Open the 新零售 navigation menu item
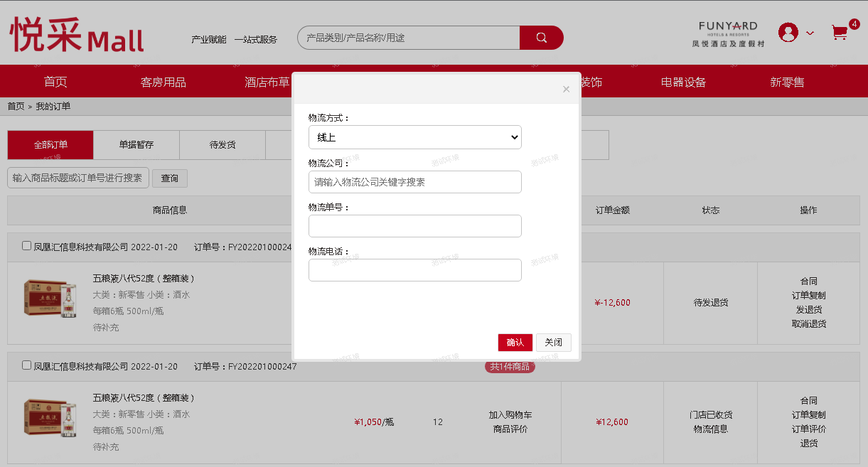 787,82
